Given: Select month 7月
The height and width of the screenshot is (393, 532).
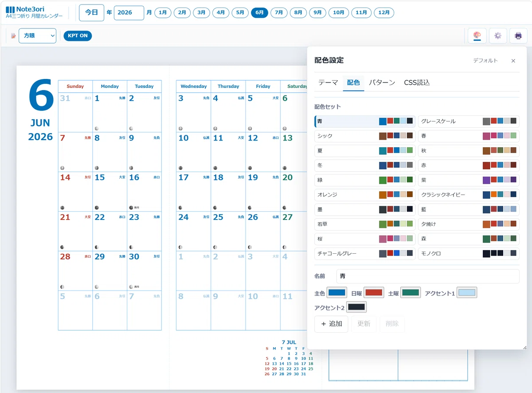Looking at the screenshot, I should tap(279, 12).
